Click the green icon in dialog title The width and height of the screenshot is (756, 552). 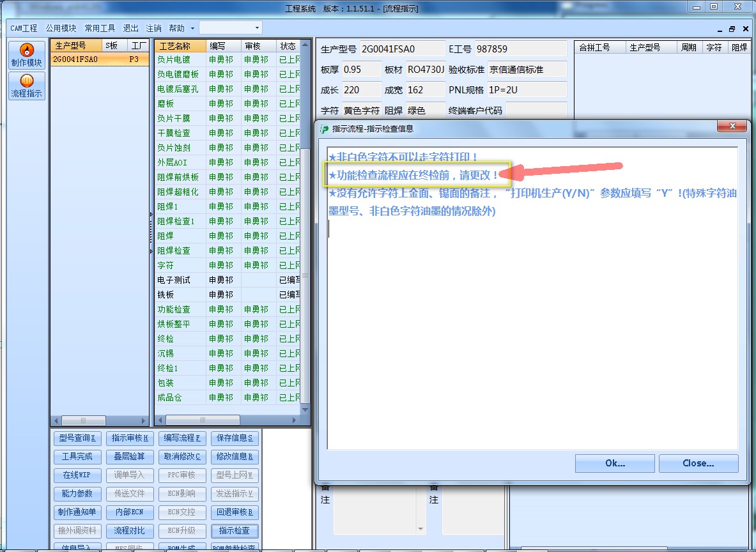pyautogui.click(x=325, y=128)
